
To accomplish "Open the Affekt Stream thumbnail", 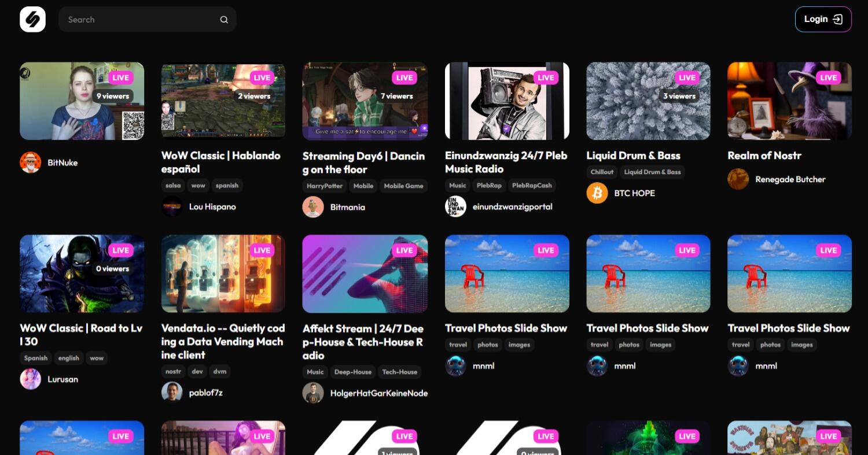I will (x=365, y=273).
